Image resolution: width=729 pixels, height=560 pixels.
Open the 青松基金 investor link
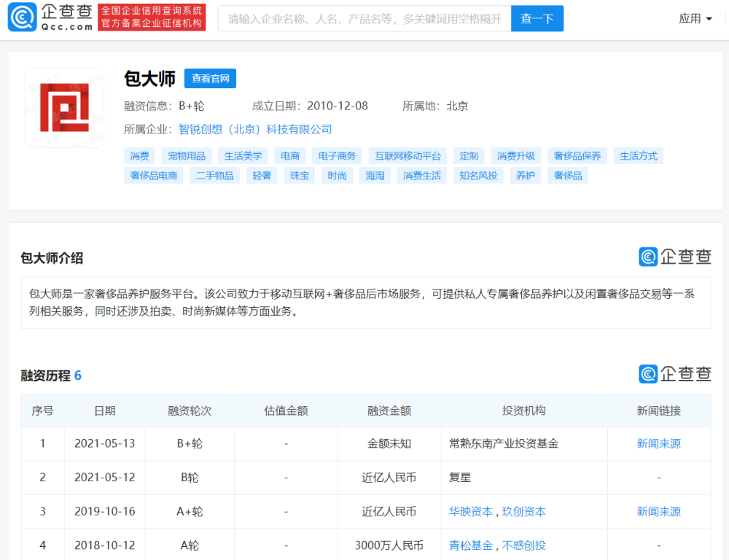470,545
